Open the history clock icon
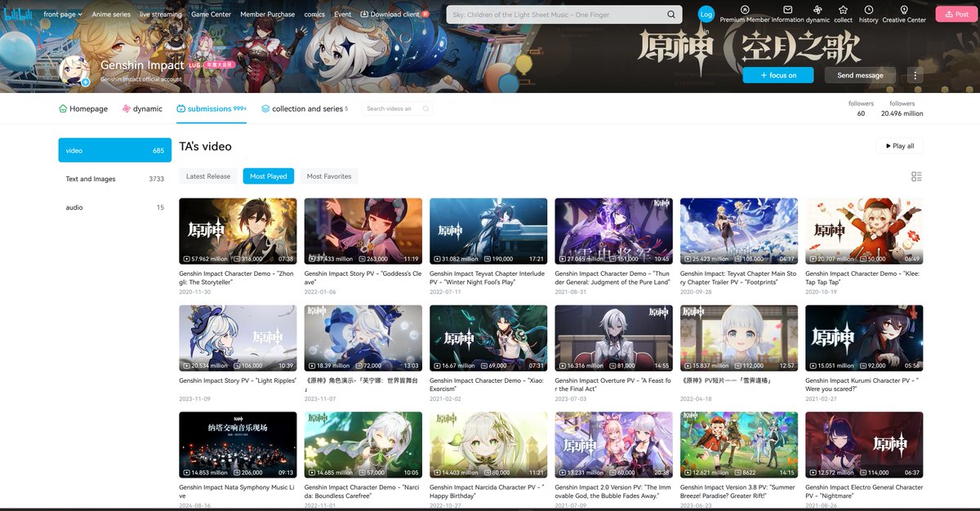The image size is (980, 511). coord(868,10)
